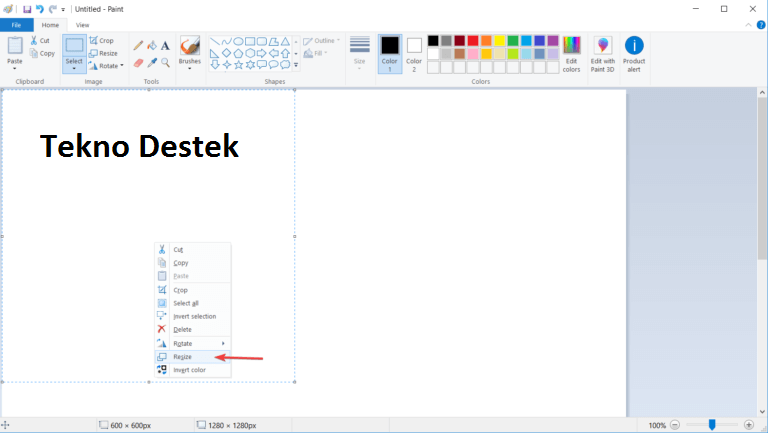Select the Magnifier tool

tap(165, 62)
